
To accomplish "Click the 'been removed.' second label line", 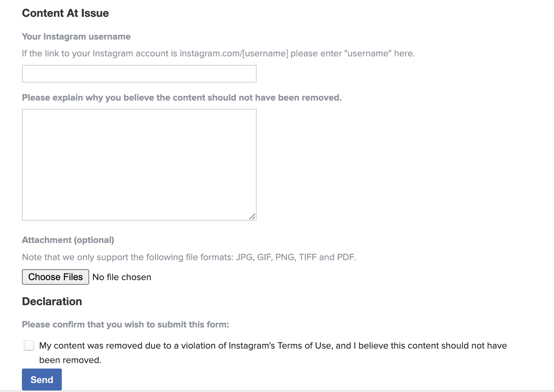I will tap(70, 360).
